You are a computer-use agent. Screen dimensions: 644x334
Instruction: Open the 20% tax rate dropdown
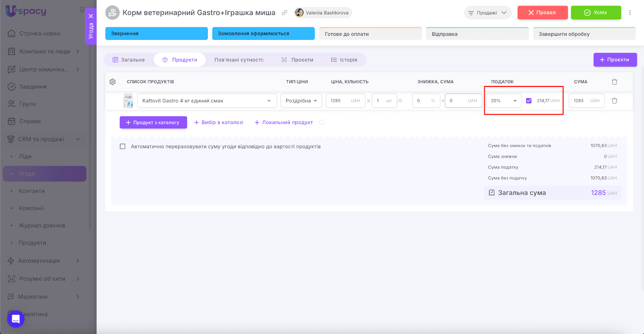point(504,101)
